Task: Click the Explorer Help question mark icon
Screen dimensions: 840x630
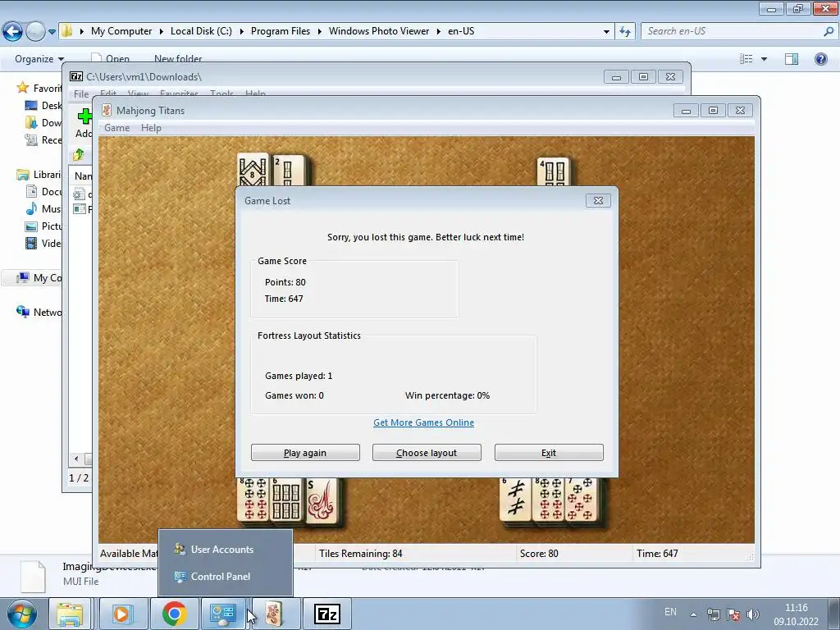Action: (820, 59)
